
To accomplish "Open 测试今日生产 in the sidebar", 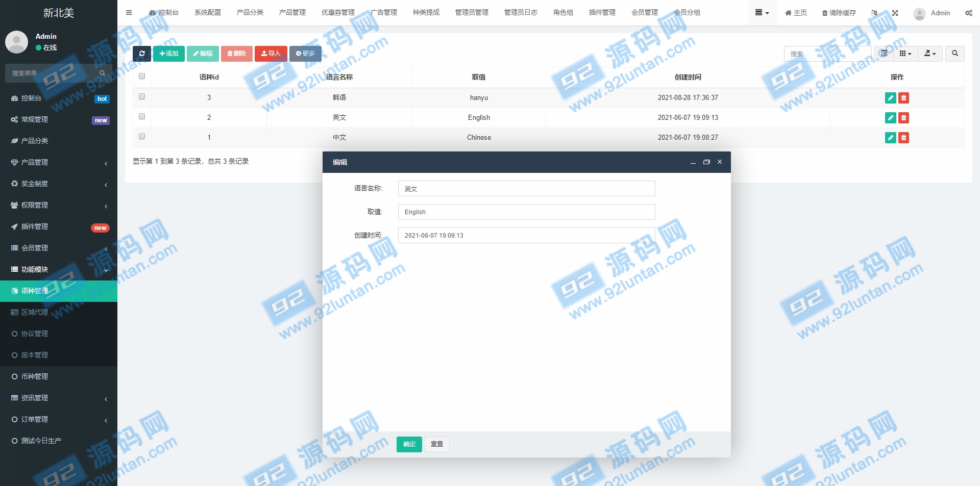I will click(59, 441).
